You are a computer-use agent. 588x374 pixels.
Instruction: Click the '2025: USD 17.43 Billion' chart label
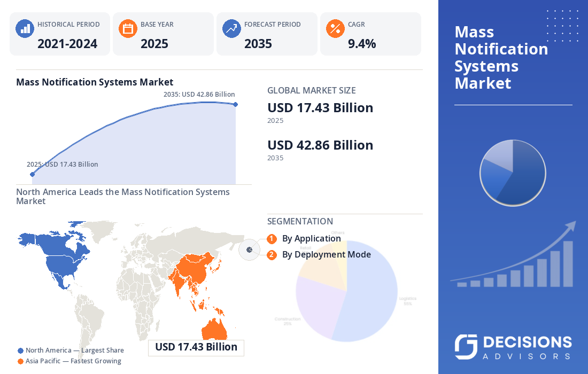pos(62,165)
